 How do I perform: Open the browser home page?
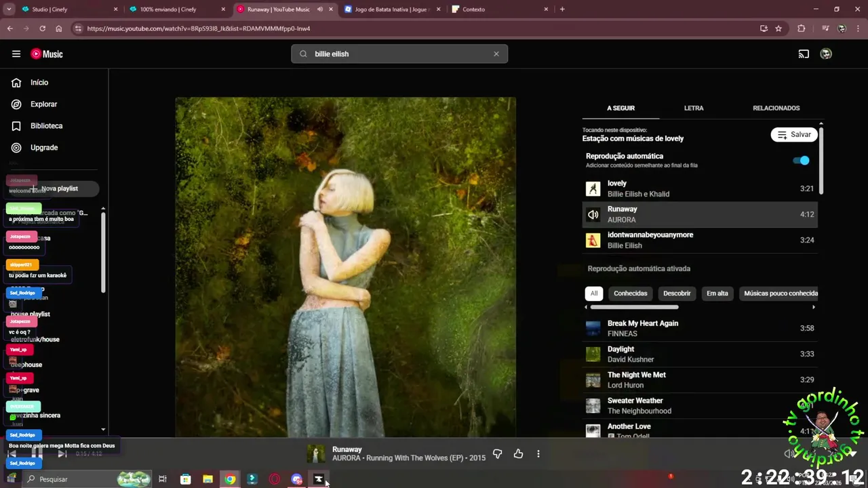coord(59,28)
